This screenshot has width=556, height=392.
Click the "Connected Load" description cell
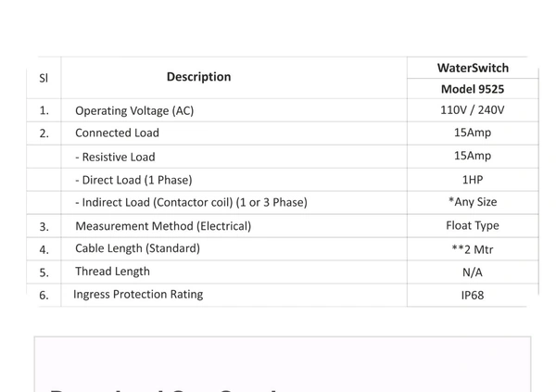pyautogui.click(x=117, y=133)
